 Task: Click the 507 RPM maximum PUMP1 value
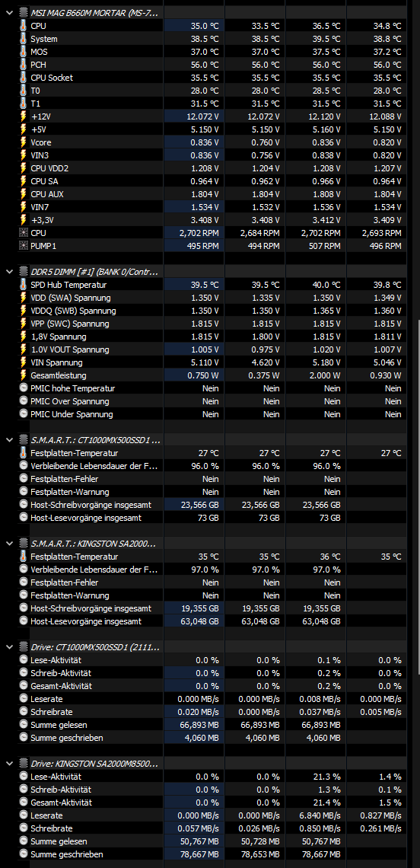point(323,246)
